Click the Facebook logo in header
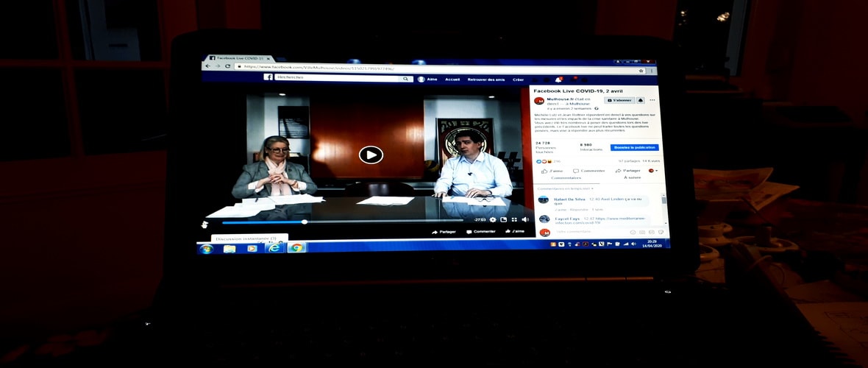This screenshot has width=868, height=368. click(268, 77)
